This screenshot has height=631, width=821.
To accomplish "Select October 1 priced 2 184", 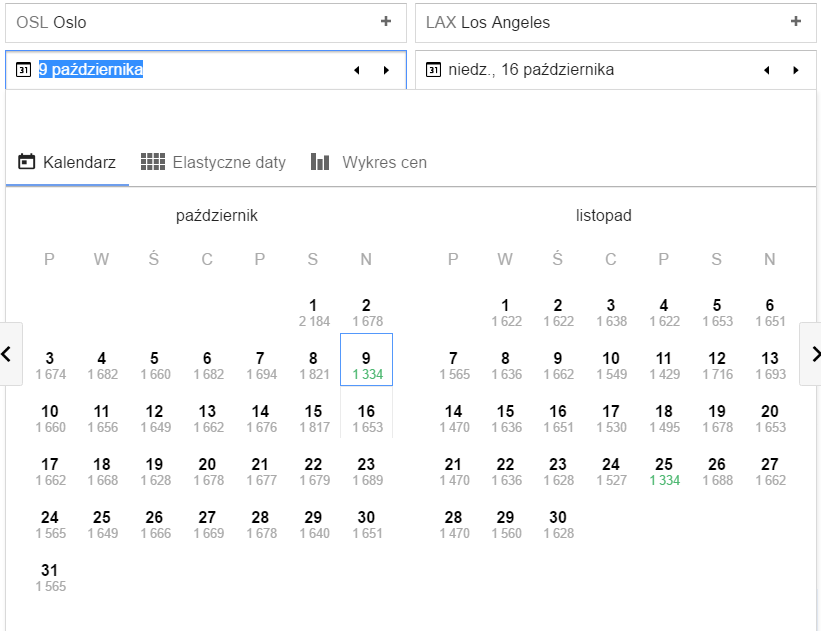I will point(314,313).
